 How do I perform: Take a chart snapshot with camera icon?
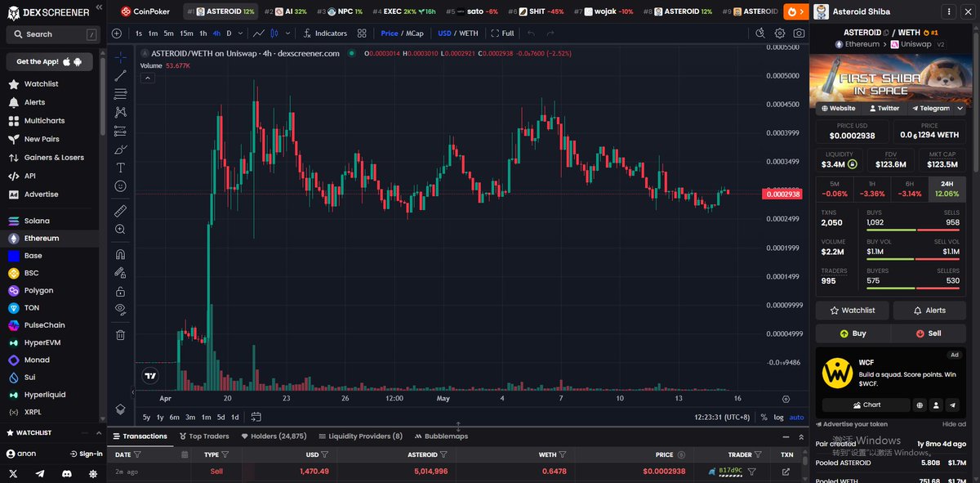click(x=799, y=34)
